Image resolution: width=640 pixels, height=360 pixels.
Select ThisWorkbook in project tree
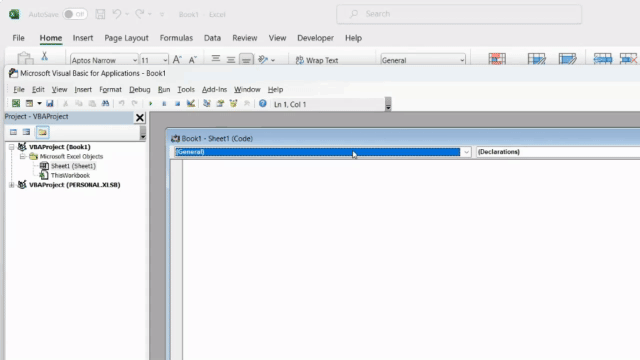[x=70, y=176]
